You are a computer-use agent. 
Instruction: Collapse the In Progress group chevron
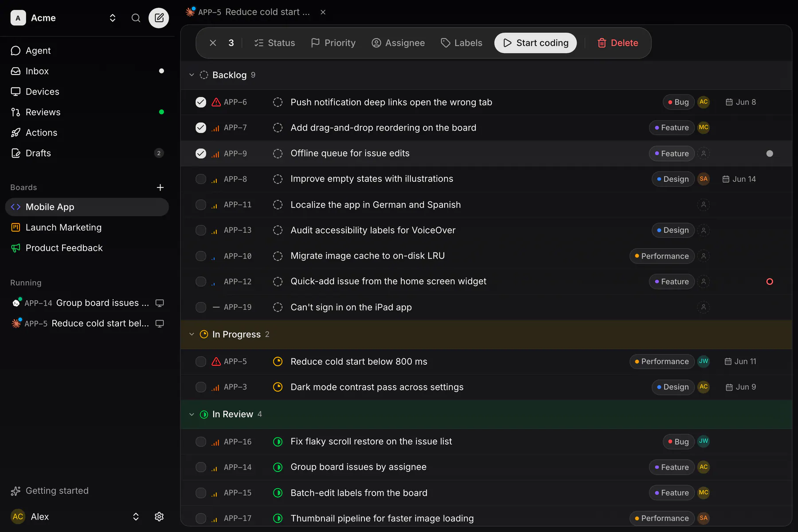(x=192, y=334)
